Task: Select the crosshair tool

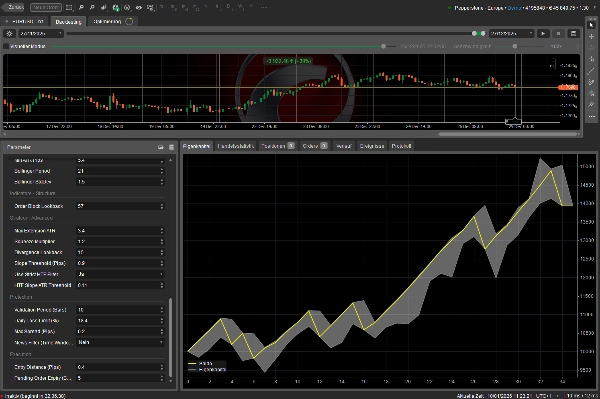Action: pos(592,36)
